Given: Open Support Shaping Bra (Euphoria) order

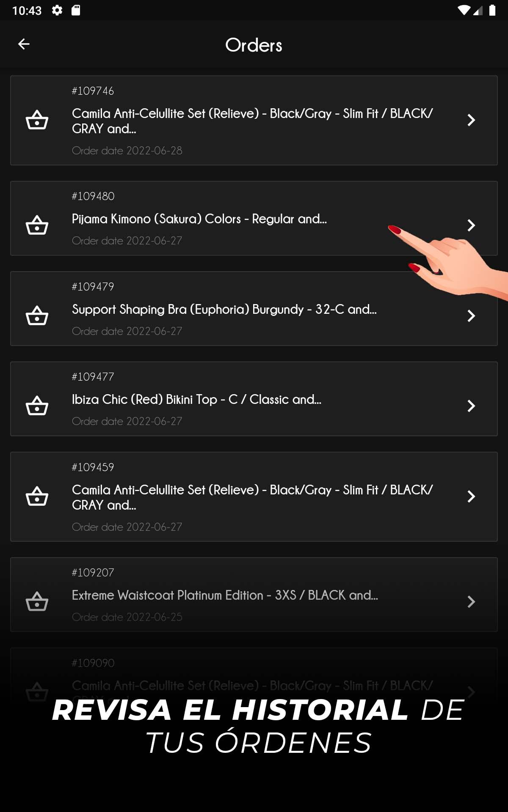Looking at the screenshot, I should [254, 309].
